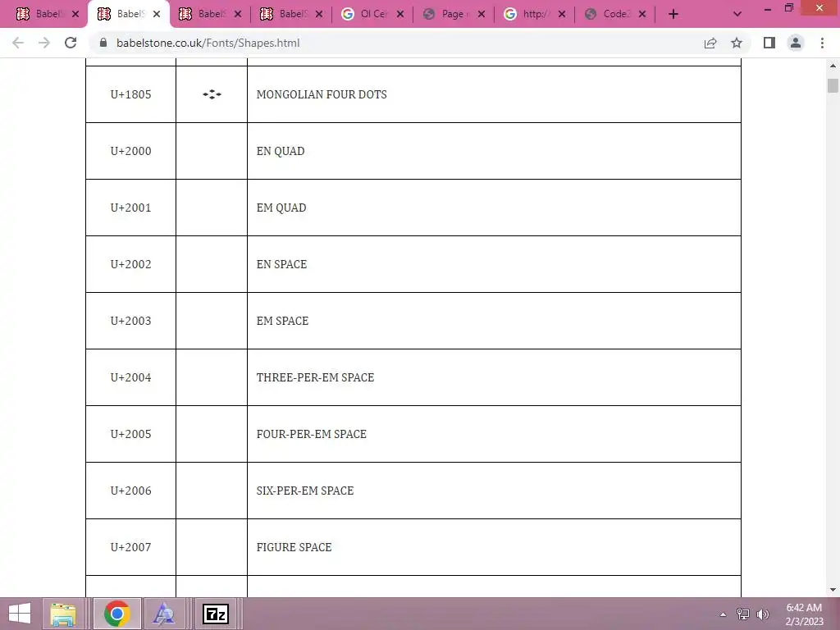Open the volume speaker tray icon
This screenshot has width=840, height=630.
point(762,614)
